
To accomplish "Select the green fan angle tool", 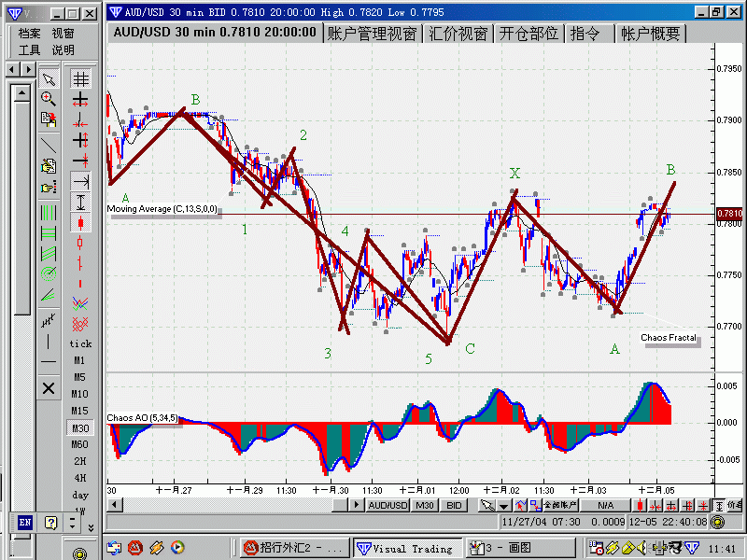I will tap(49, 295).
